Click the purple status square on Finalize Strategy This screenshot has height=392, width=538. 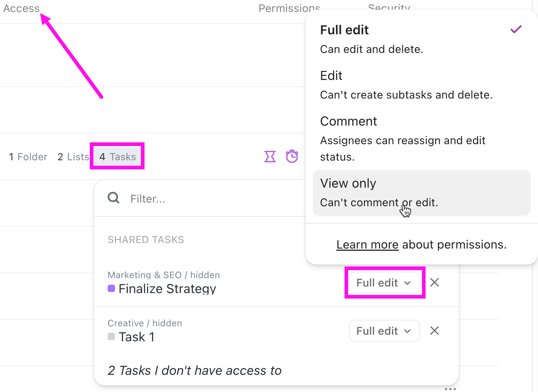pyautogui.click(x=111, y=289)
